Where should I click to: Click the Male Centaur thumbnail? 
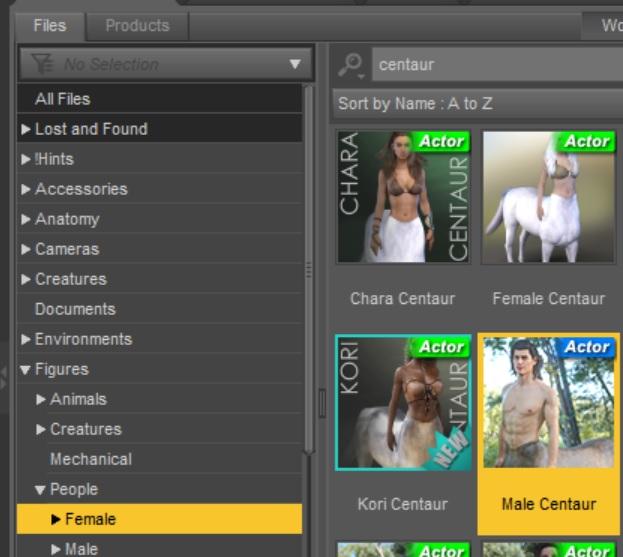pos(548,403)
